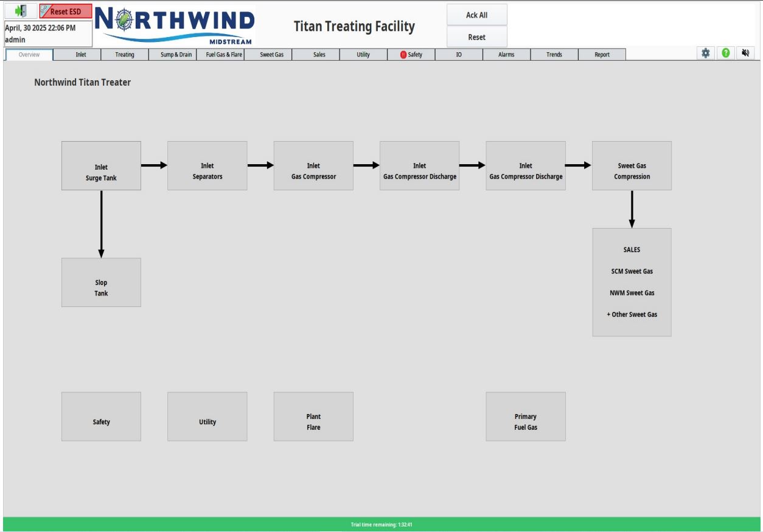This screenshot has width=763, height=532.
Task: Click the Northwind Titan Treater heading
Action: (83, 82)
